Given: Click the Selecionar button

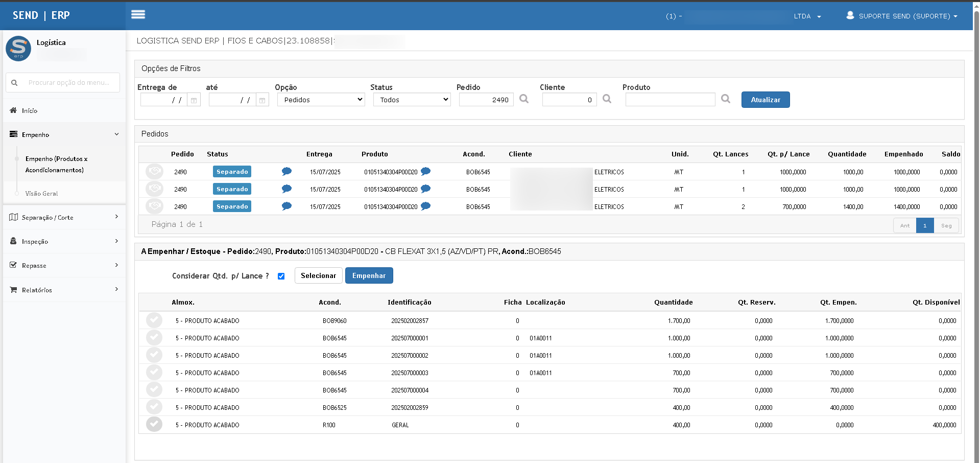Looking at the screenshot, I should click(318, 275).
